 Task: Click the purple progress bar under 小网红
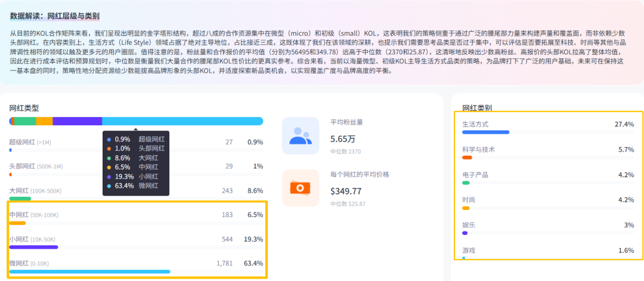33,247
